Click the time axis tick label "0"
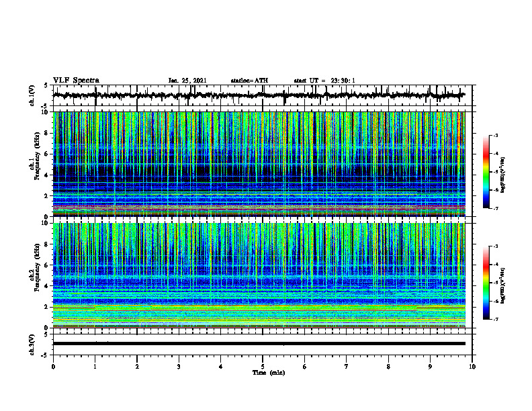 (x=53, y=367)
